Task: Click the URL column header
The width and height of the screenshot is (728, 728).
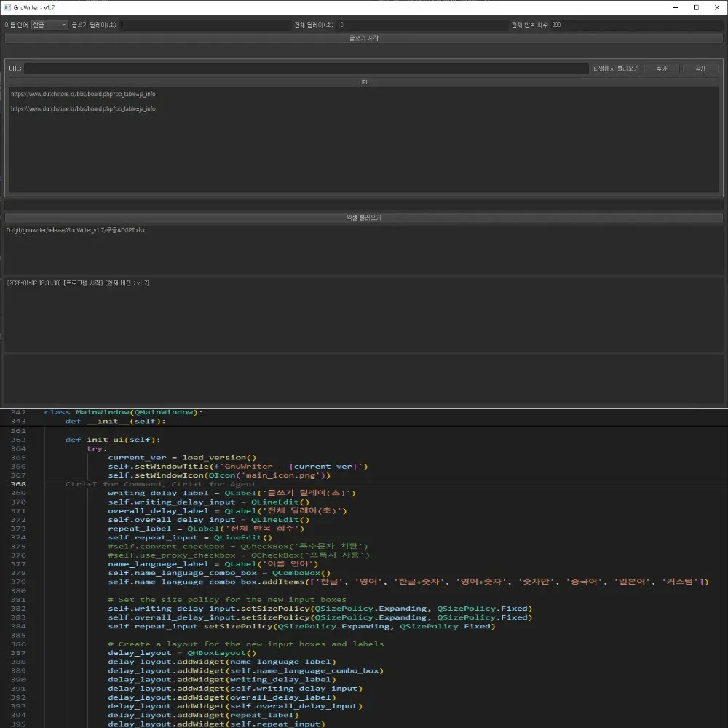Action: [x=363, y=82]
